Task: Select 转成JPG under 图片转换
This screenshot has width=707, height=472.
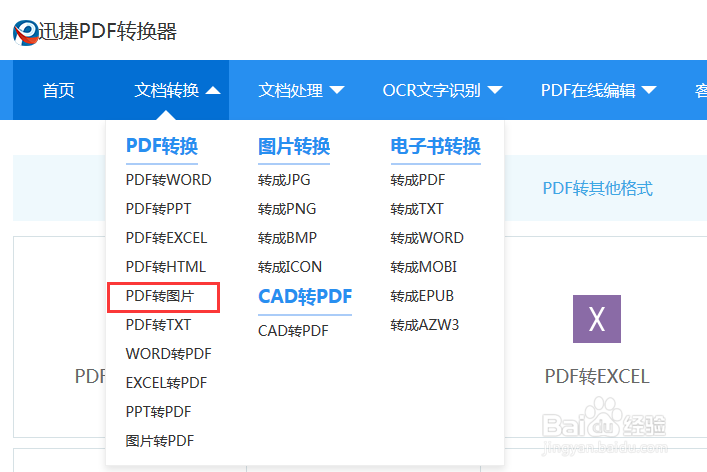Action: click(284, 180)
